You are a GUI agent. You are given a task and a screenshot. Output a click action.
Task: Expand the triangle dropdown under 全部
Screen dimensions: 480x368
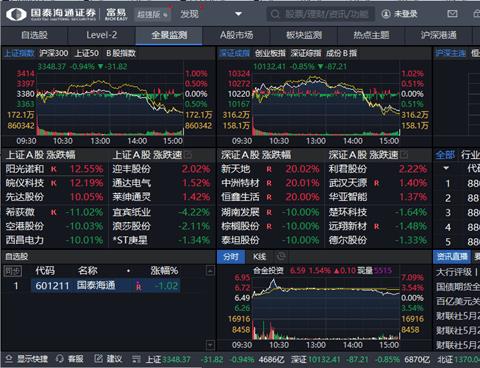(446, 168)
